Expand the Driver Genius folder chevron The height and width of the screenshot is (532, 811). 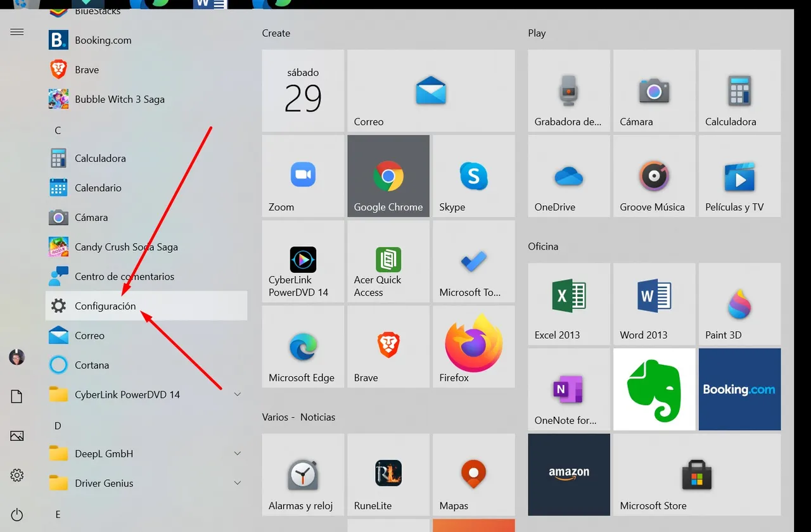coord(238,483)
